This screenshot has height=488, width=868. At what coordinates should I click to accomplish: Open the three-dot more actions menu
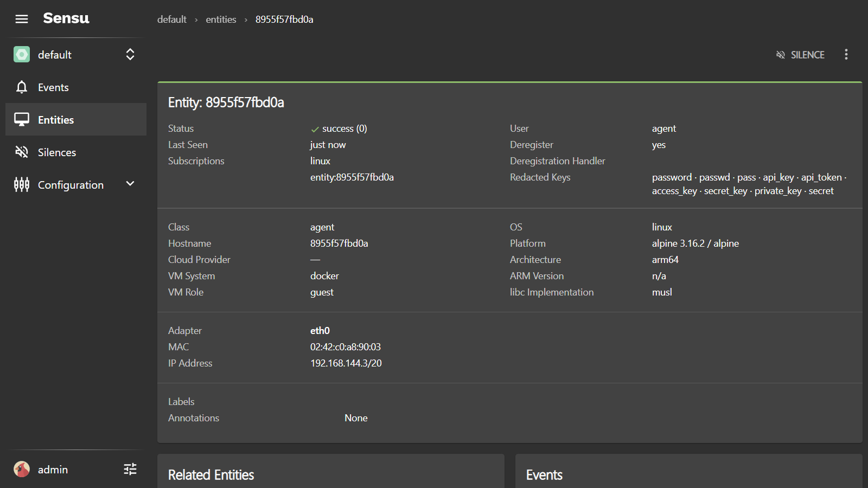(846, 54)
